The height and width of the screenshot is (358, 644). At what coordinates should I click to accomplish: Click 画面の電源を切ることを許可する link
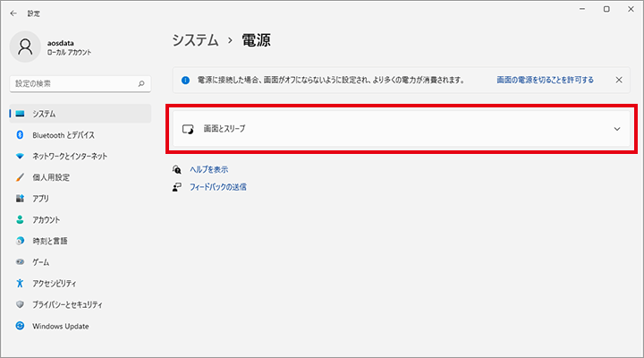[x=545, y=80]
